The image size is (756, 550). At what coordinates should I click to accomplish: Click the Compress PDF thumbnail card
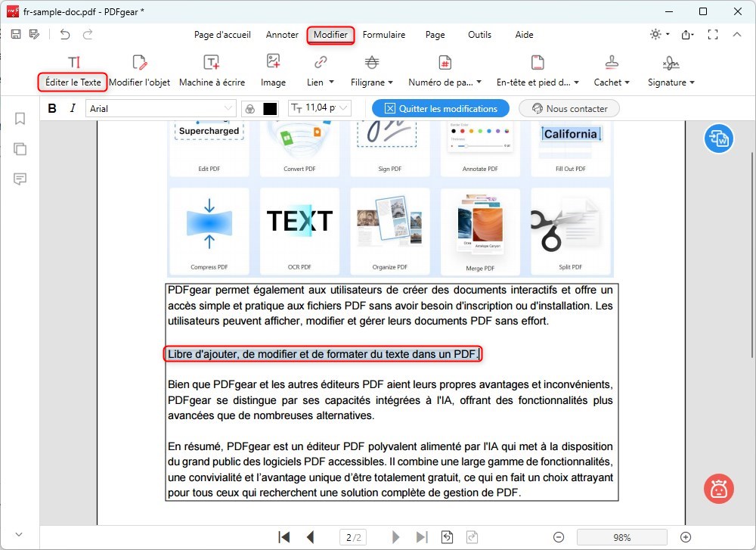tap(209, 231)
